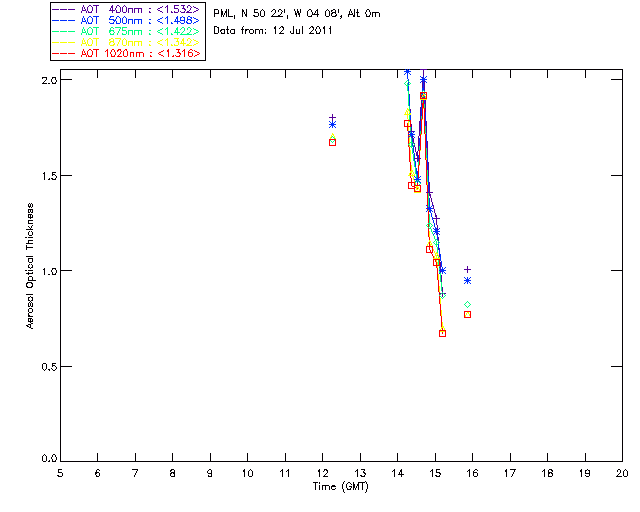Click the 'Data from: 12 Jul 2011' text
Viewport: 640px width, 512px height.
coord(273,30)
